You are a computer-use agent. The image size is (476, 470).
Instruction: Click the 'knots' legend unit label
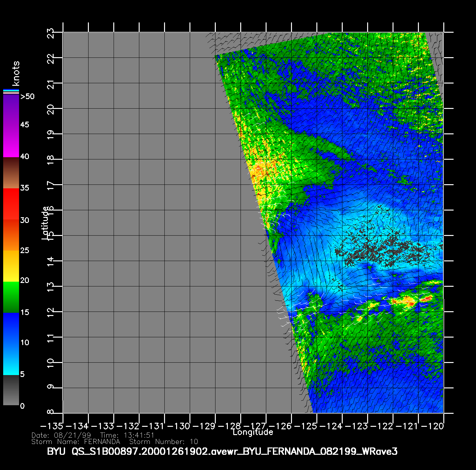click(16, 74)
